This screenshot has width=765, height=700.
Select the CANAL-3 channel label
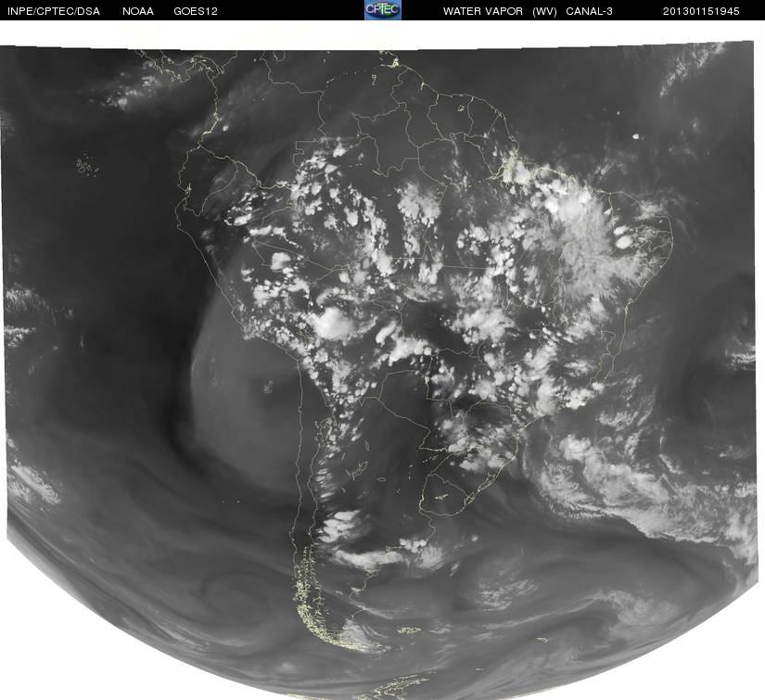click(x=590, y=11)
